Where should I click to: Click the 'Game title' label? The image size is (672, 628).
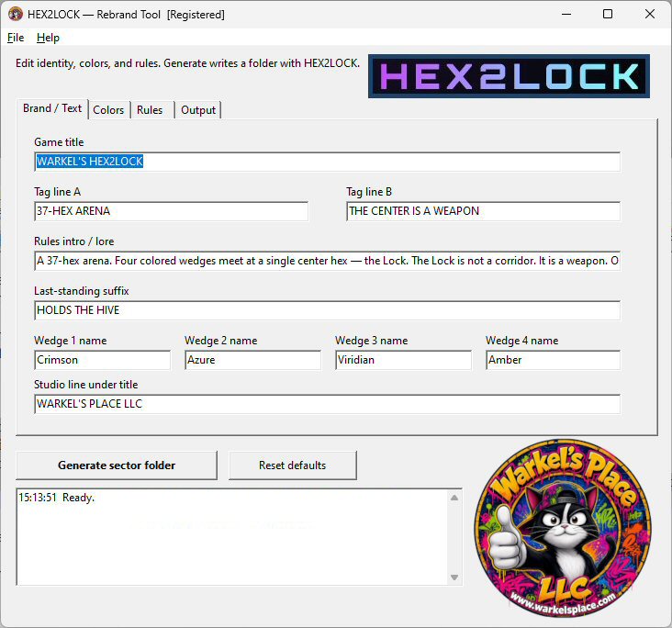click(x=59, y=142)
